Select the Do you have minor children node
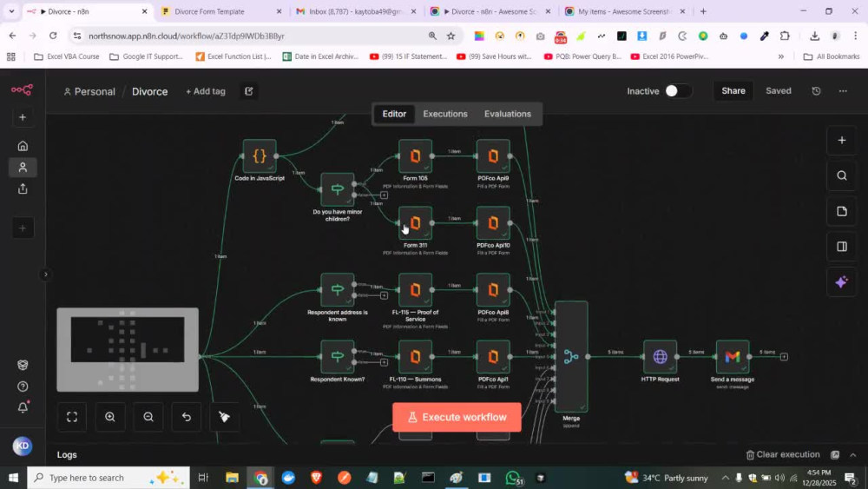The width and height of the screenshot is (868, 489). click(x=337, y=189)
